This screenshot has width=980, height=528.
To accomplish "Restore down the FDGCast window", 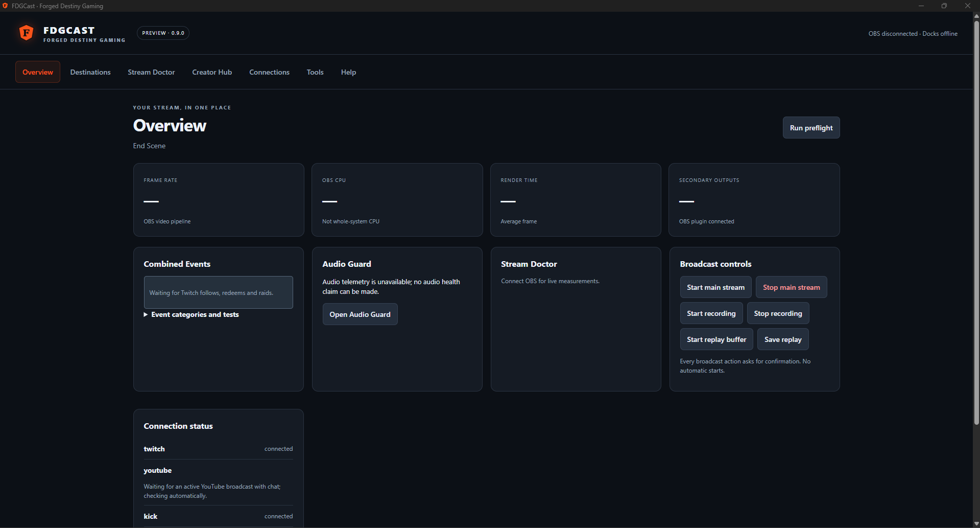I will 944,6.
